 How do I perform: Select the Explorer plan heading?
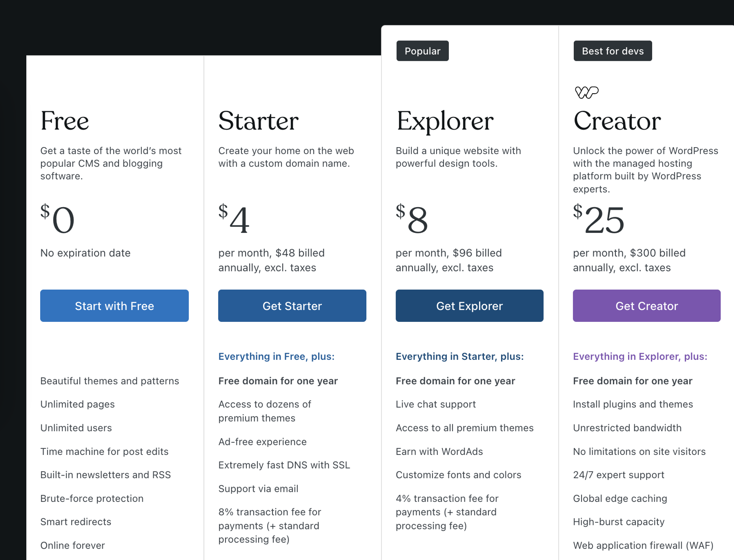pos(445,122)
